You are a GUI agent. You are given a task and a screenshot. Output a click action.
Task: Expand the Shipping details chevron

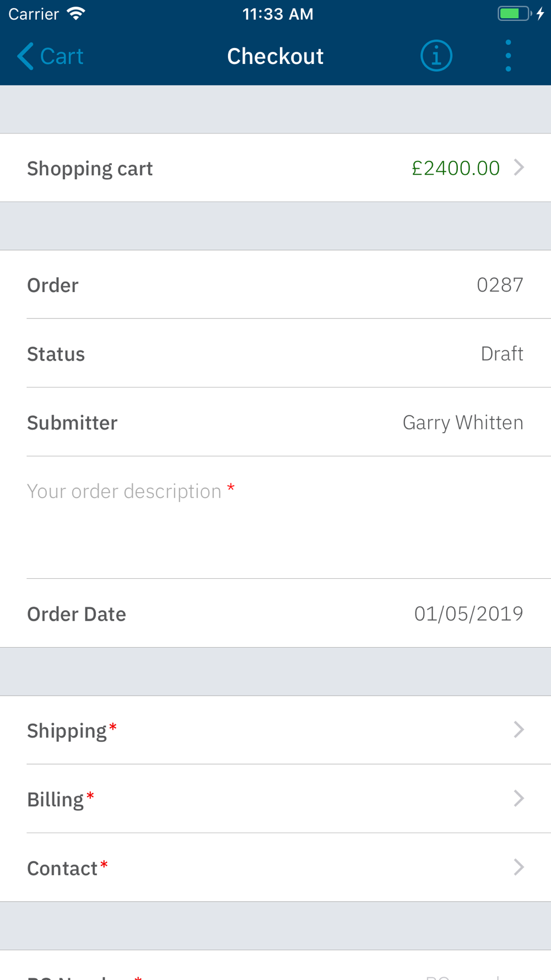518,730
